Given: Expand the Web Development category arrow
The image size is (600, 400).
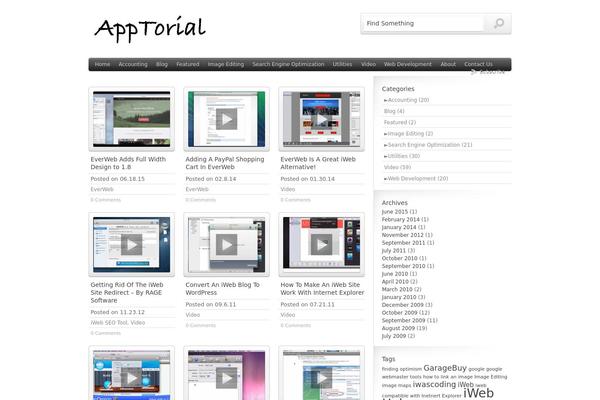Looking at the screenshot, I should click(386, 179).
